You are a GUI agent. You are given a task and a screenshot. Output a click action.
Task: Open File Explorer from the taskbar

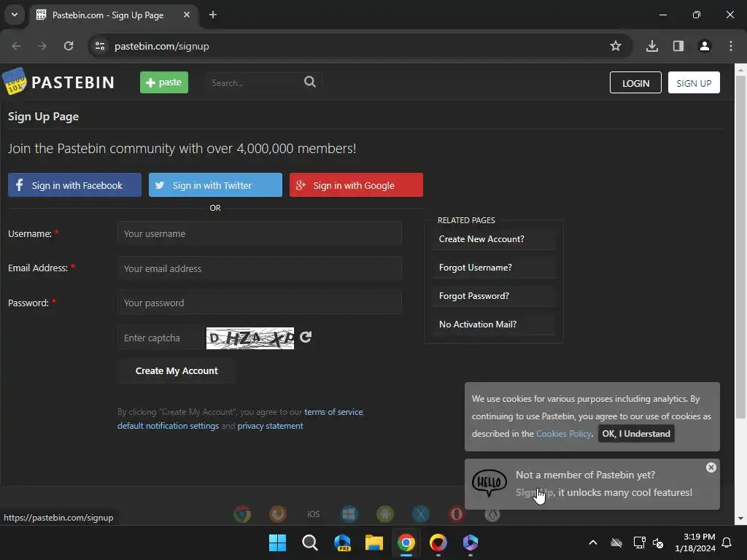tap(374, 542)
